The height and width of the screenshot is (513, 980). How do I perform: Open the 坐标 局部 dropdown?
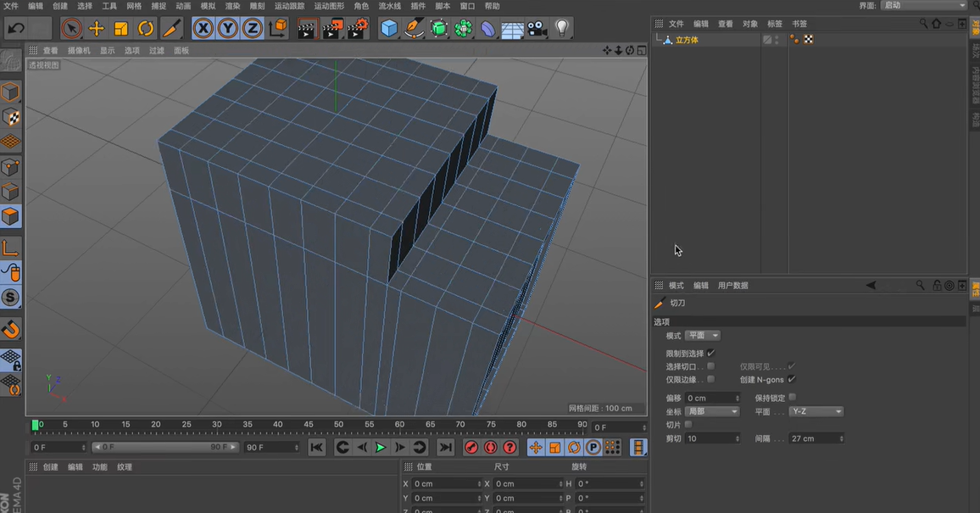711,410
